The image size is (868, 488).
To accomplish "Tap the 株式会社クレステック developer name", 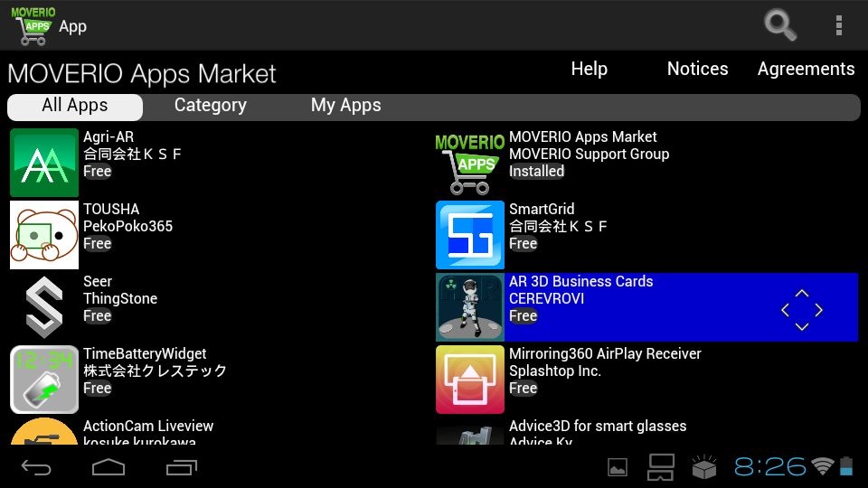I will pos(155,371).
